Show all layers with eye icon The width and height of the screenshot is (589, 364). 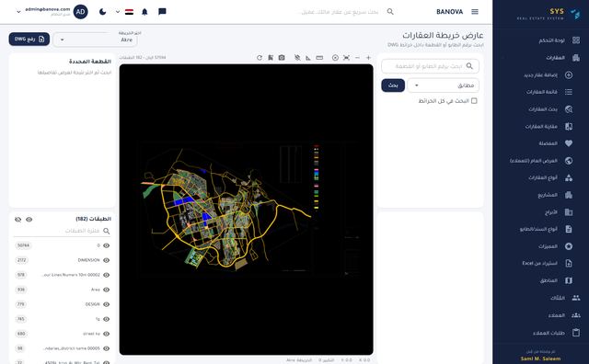point(29,220)
